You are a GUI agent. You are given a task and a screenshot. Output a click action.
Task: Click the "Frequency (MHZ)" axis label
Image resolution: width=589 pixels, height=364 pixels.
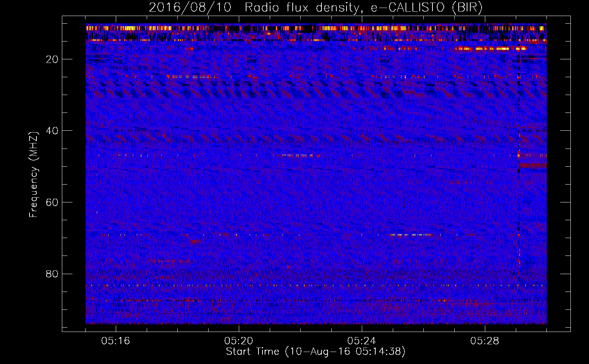coord(33,175)
